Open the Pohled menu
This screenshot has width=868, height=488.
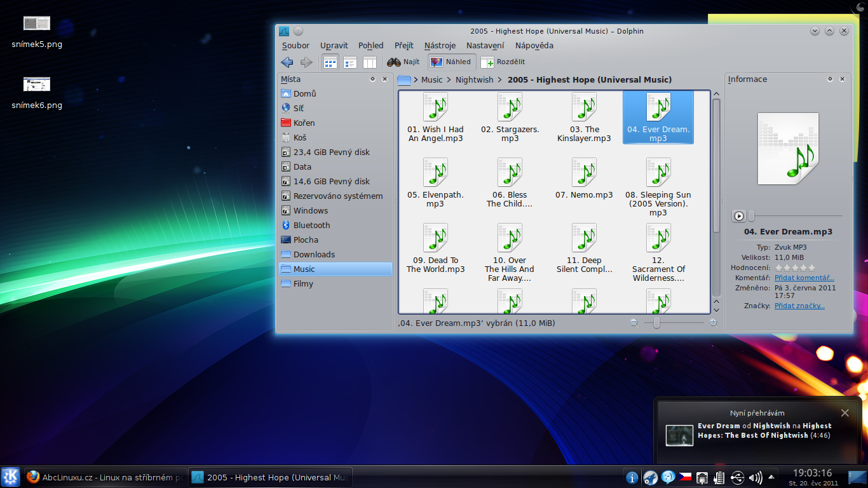coord(370,45)
